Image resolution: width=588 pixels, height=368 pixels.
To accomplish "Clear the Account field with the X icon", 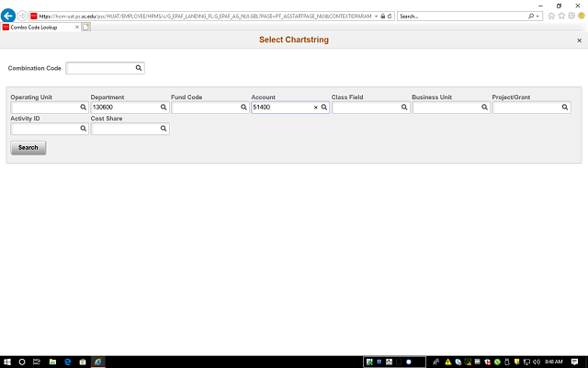I will click(x=316, y=108).
